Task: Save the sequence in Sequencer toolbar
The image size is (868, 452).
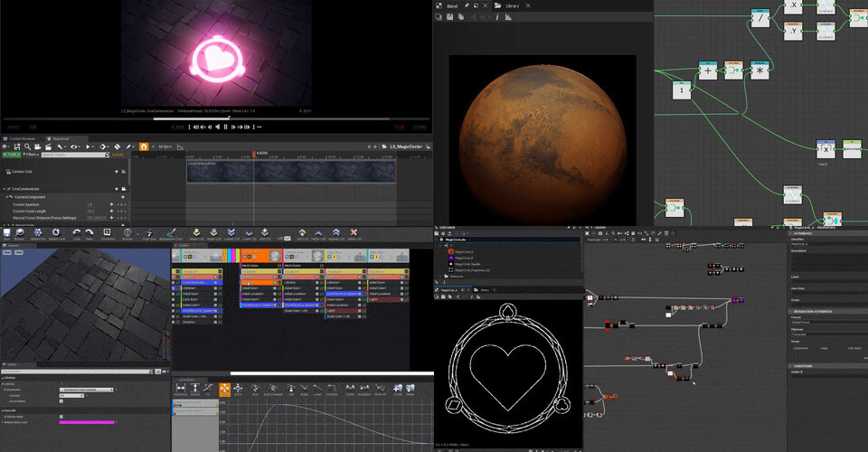Action: (17, 146)
